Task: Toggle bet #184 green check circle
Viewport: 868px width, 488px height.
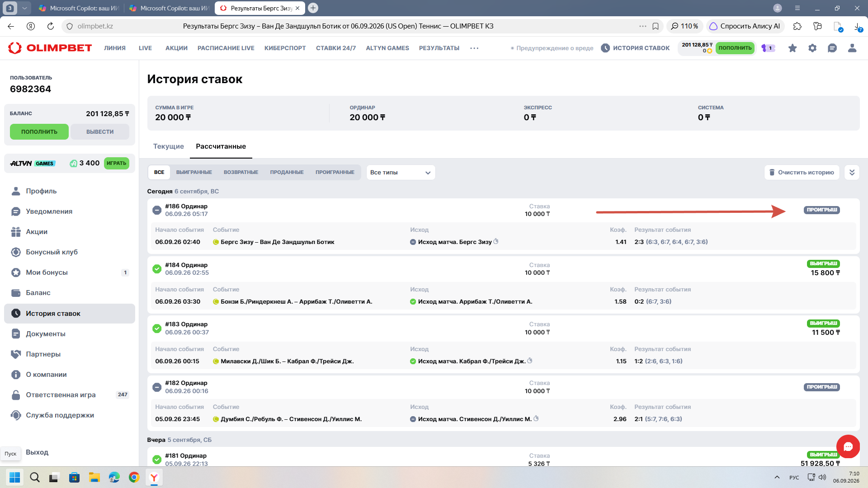Action: click(x=157, y=269)
